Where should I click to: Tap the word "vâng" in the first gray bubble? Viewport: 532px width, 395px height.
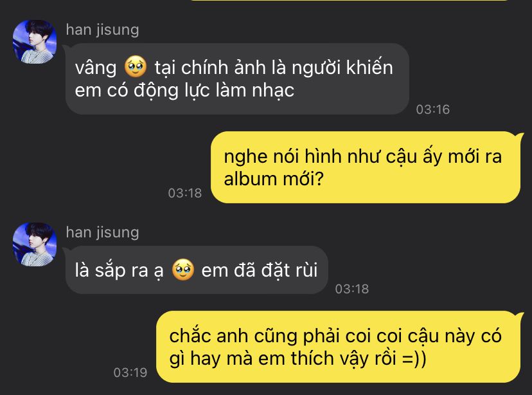(96, 68)
